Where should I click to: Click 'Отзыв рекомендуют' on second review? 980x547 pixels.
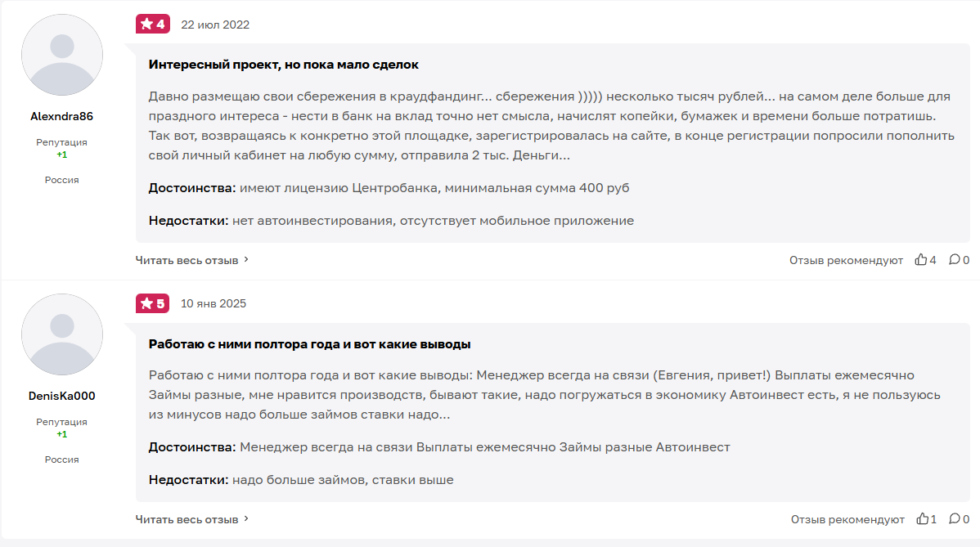pos(847,519)
